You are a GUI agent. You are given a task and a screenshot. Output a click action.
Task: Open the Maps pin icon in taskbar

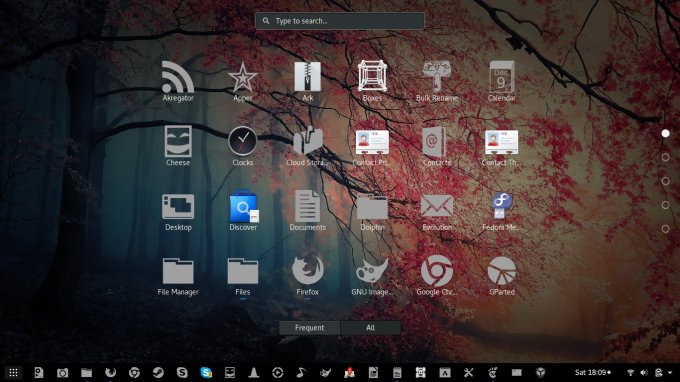349,372
